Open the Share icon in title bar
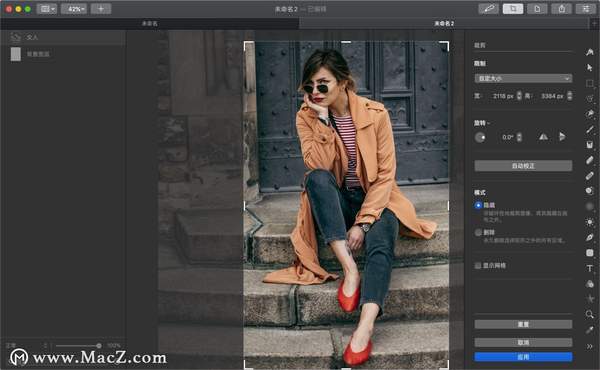Viewport: 600px width, 370px height. (561, 8)
